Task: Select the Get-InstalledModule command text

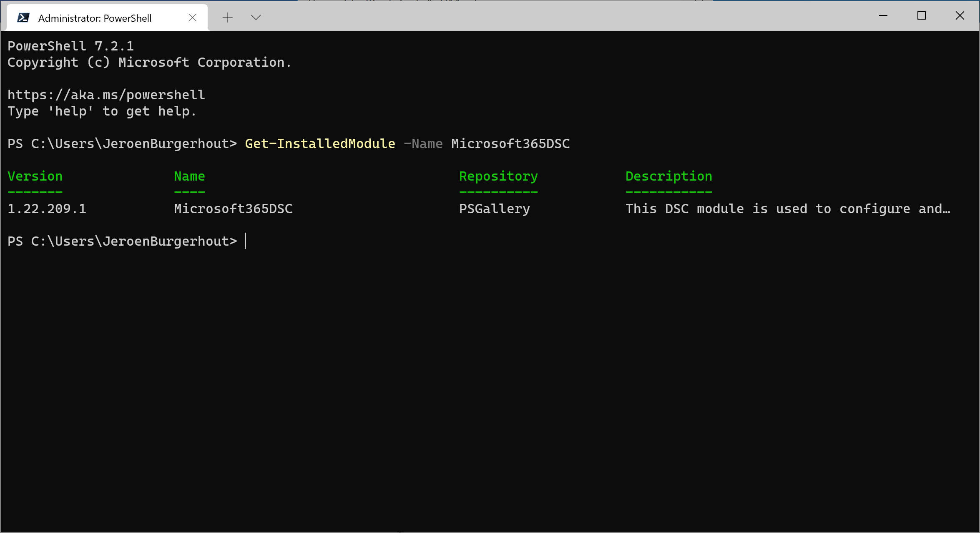Action: pyautogui.click(x=319, y=143)
